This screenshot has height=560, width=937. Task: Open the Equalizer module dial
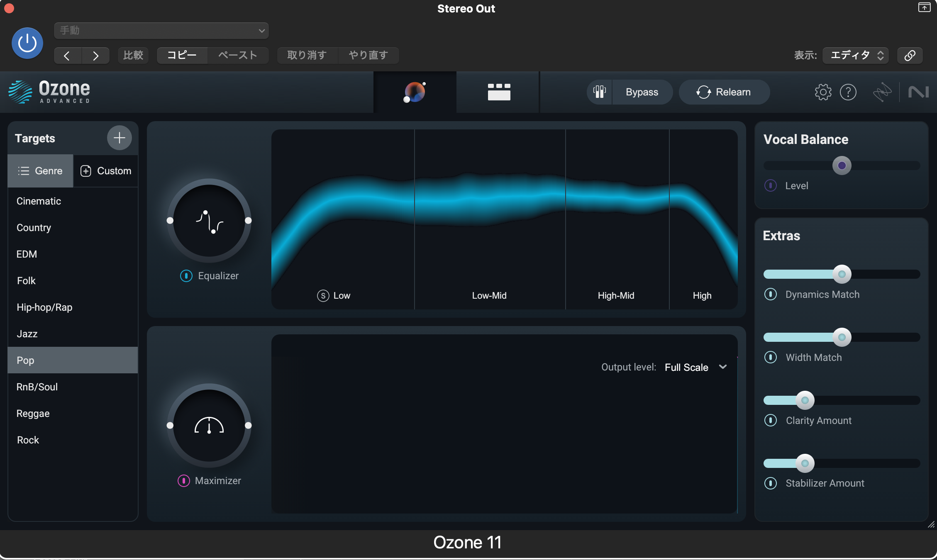[209, 221]
